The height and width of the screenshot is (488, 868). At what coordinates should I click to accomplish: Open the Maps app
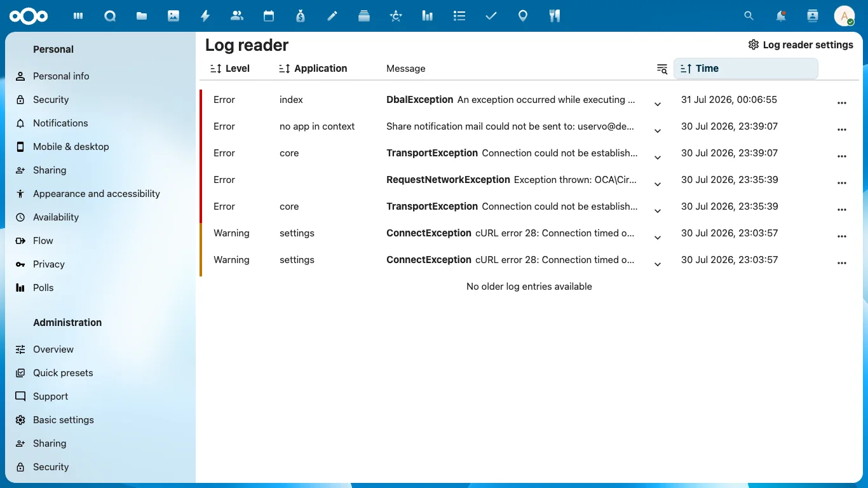523,17
